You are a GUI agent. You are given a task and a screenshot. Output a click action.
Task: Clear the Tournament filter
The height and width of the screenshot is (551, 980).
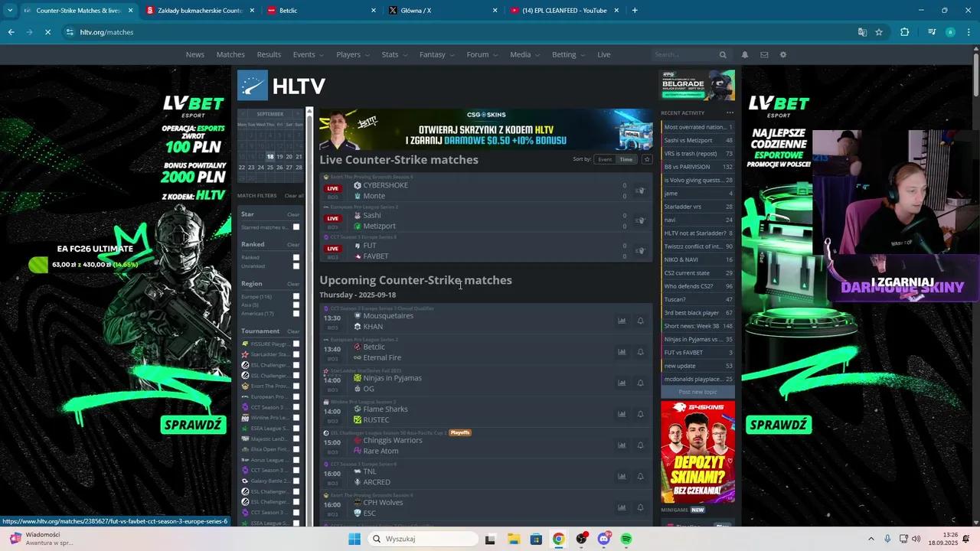pyautogui.click(x=293, y=331)
